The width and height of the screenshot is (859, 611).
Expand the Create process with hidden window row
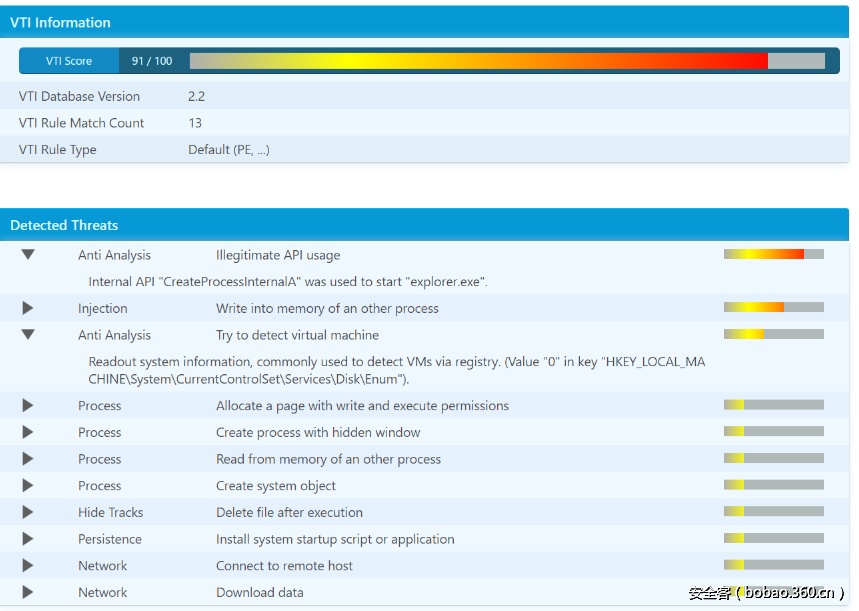[28, 432]
